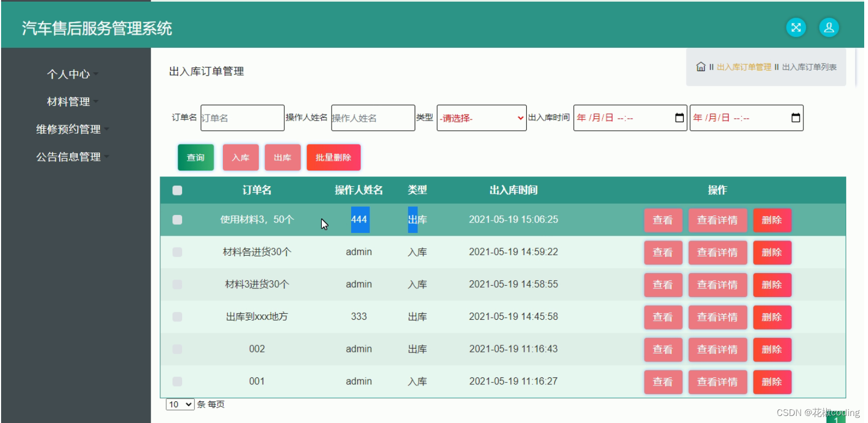The image size is (868, 423).
Task: Click the highlighted operator name 444
Action: [359, 219]
